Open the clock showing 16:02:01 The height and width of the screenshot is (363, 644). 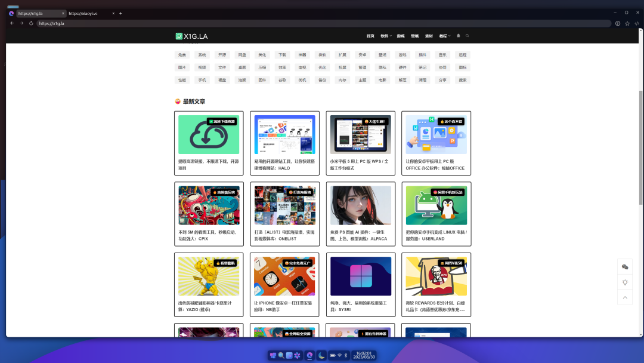tap(364, 355)
